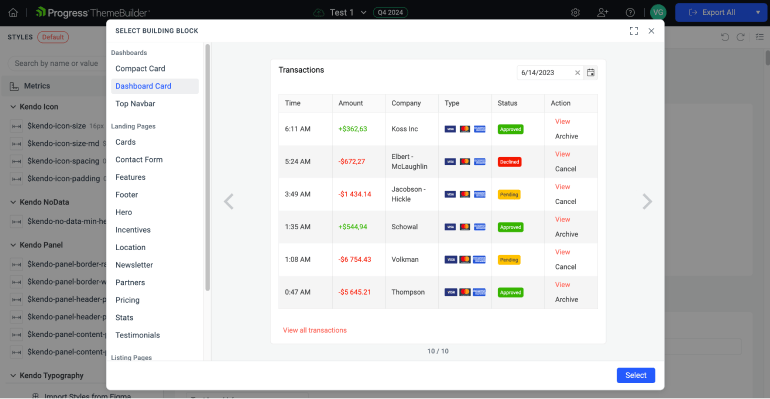
Task: Clear the 6/14/2023 date value
Action: click(578, 73)
